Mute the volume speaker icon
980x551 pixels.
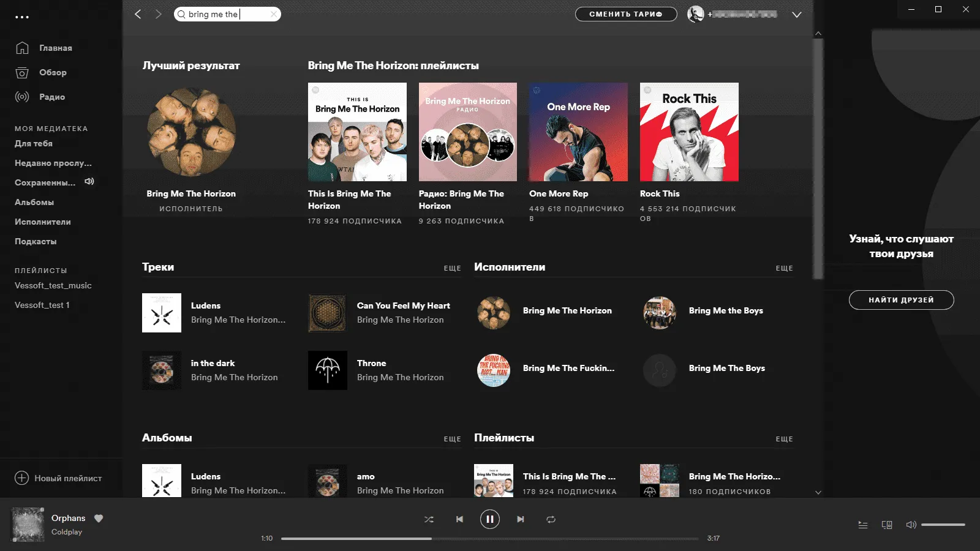(911, 525)
